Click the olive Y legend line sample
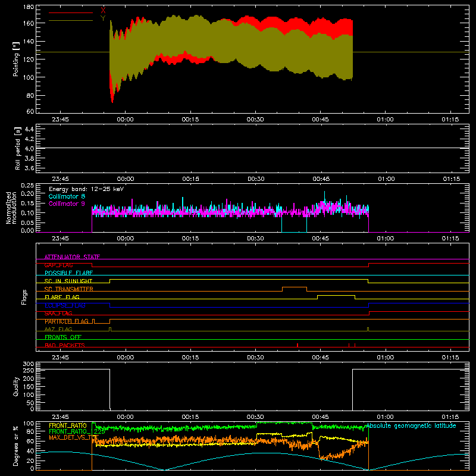The height and width of the screenshot is (476, 476). (71, 21)
